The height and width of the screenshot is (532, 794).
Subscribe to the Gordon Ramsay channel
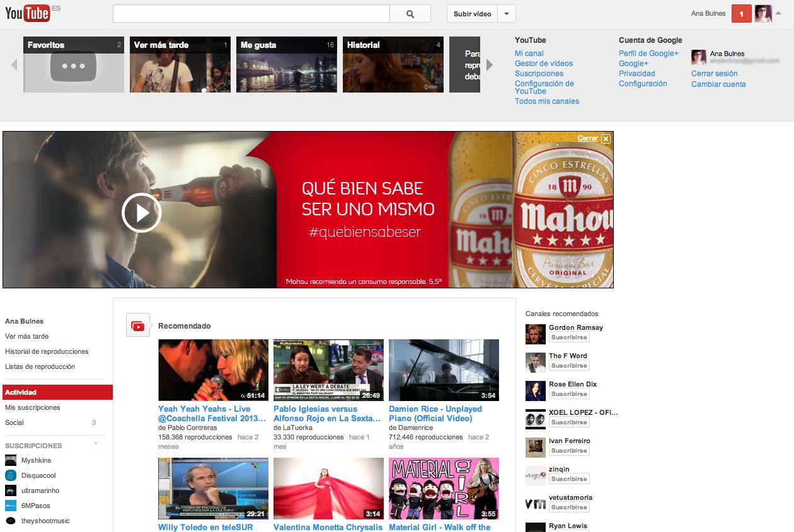[x=568, y=337]
